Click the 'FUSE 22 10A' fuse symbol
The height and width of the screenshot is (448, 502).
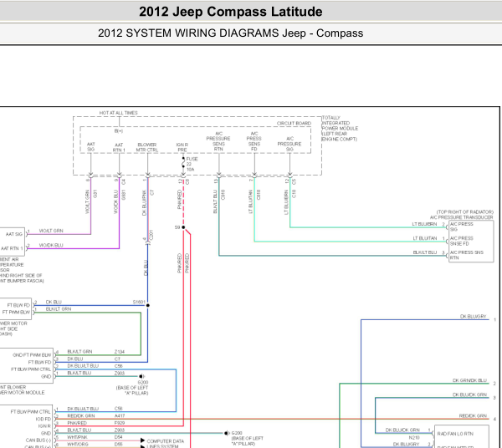pyautogui.click(x=183, y=164)
